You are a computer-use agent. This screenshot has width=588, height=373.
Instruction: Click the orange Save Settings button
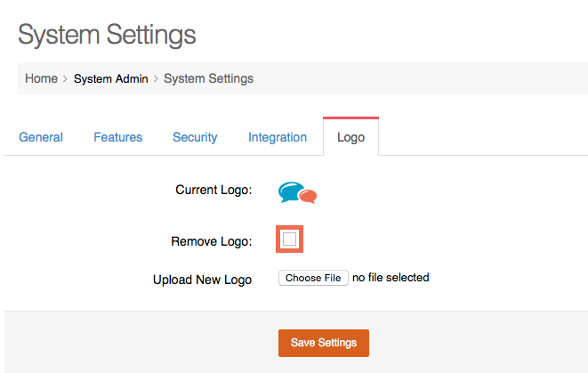coord(323,343)
